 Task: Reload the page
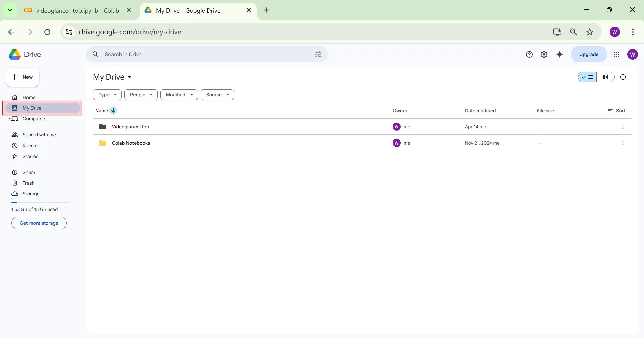[47, 32]
